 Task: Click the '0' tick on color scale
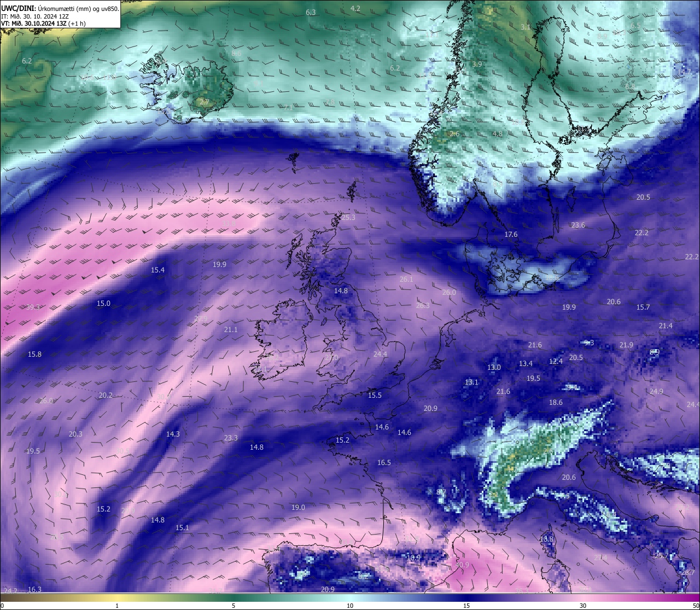click(x=2, y=606)
